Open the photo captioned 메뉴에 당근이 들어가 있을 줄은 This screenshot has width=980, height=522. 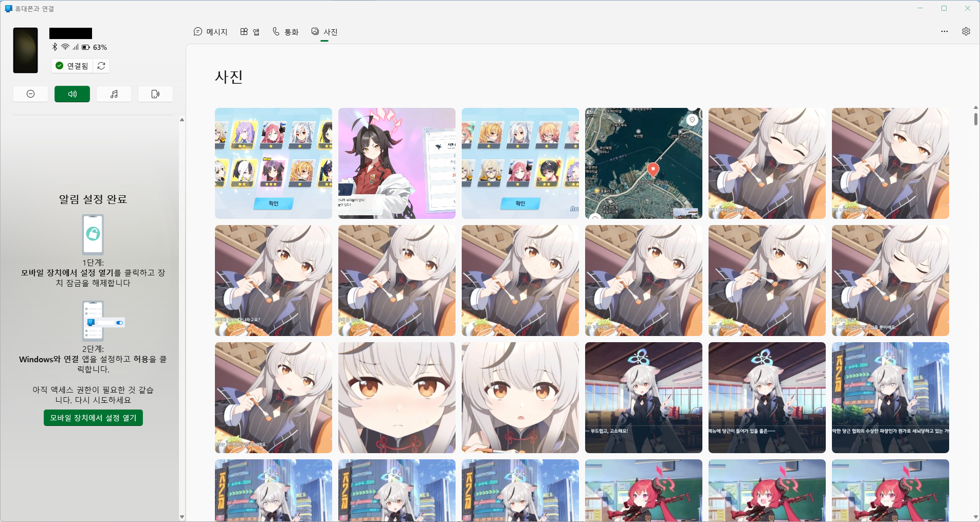pos(767,398)
